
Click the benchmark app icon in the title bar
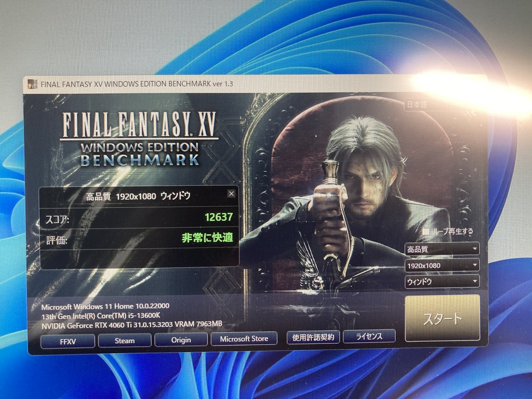pos(33,84)
